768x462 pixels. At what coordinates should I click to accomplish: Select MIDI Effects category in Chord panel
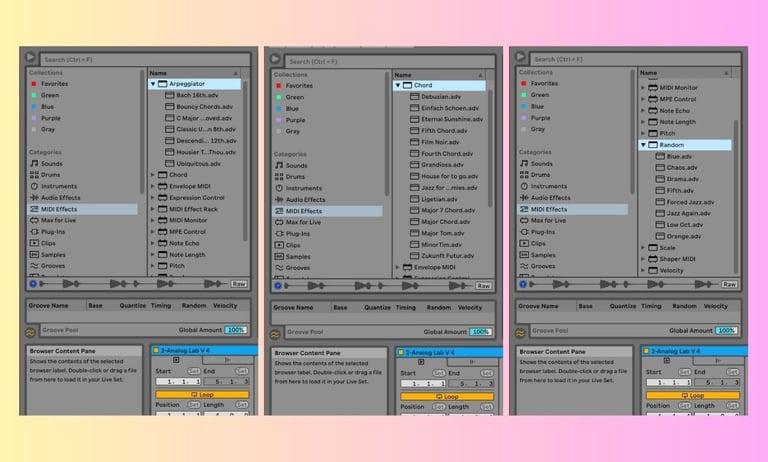327,211
